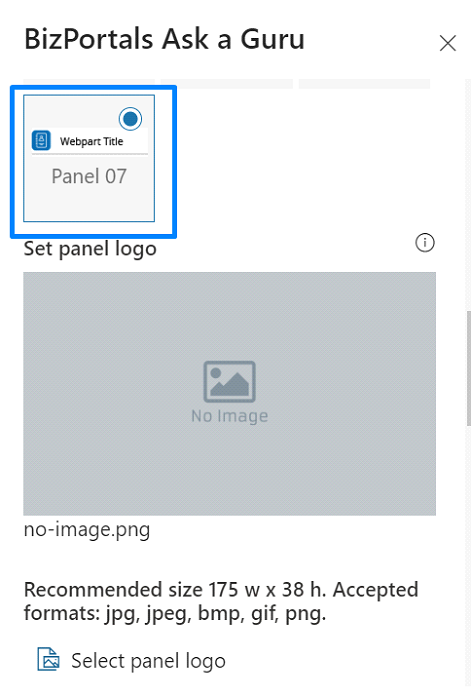
Task: Open the info icon beside Set panel logo
Action: [425, 243]
